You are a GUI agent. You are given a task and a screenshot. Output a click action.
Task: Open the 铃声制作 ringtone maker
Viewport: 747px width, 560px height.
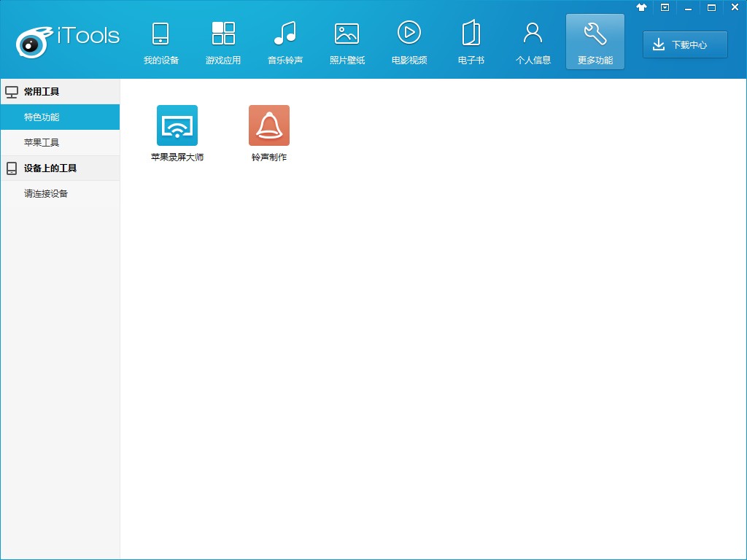[x=269, y=126]
